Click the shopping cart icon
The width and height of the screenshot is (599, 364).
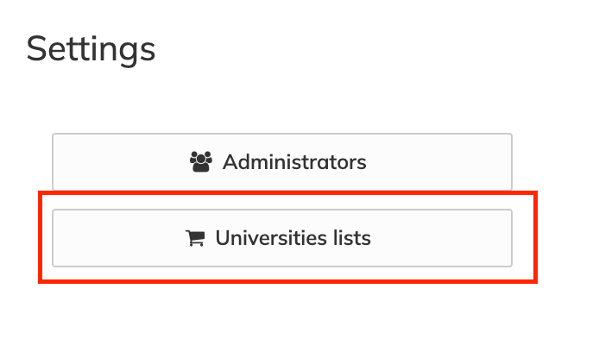point(194,238)
